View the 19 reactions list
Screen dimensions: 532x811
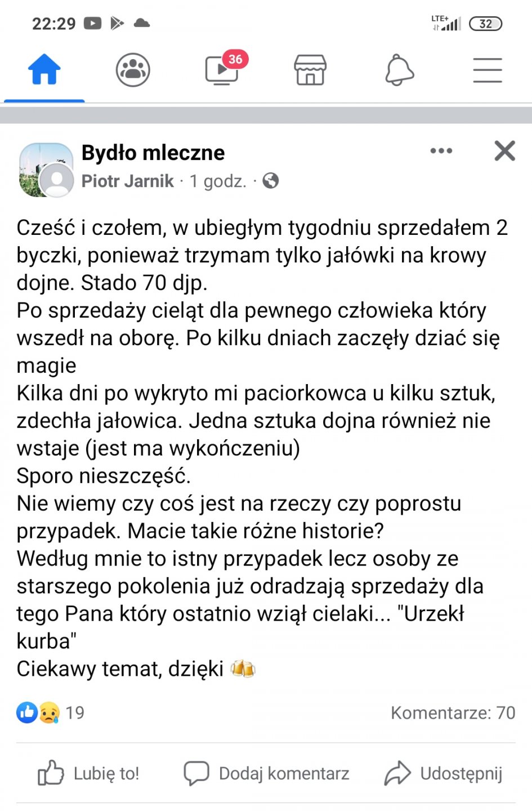[51, 712]
